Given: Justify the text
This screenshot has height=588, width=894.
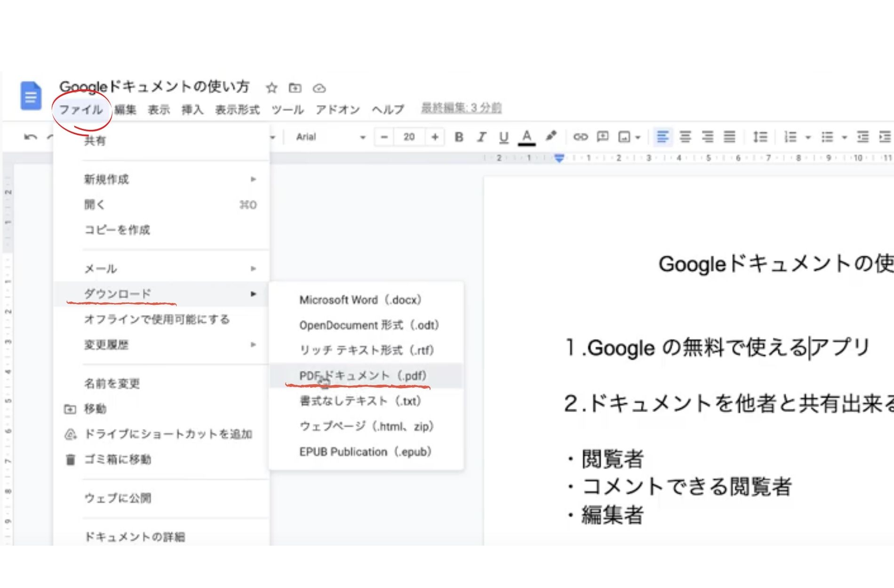Looking at the screenshot, I should click(729, 137).
